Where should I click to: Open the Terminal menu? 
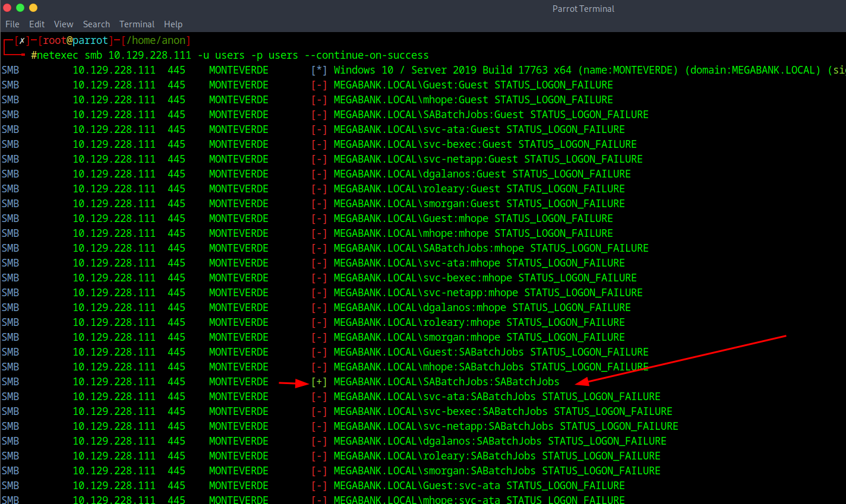tap(137, 24)
